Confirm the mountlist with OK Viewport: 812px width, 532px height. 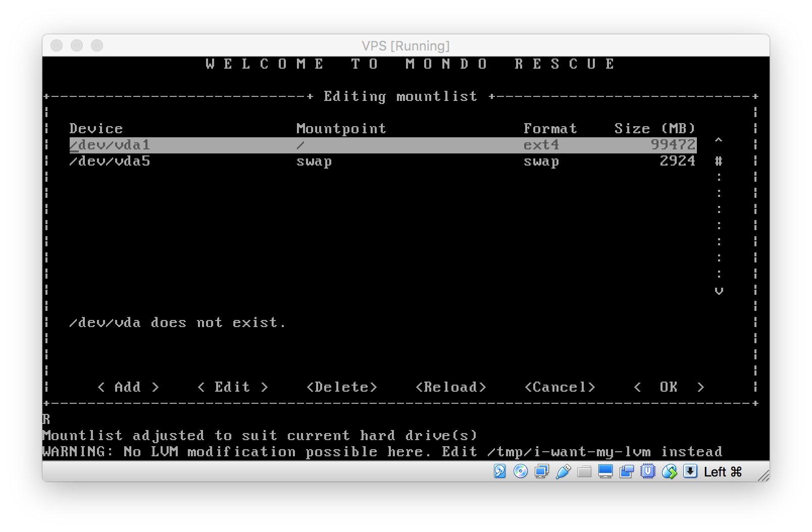tap(669, 387)
